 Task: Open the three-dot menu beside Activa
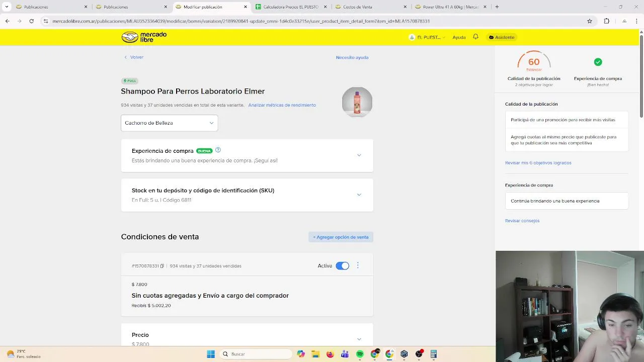(358, 265)
